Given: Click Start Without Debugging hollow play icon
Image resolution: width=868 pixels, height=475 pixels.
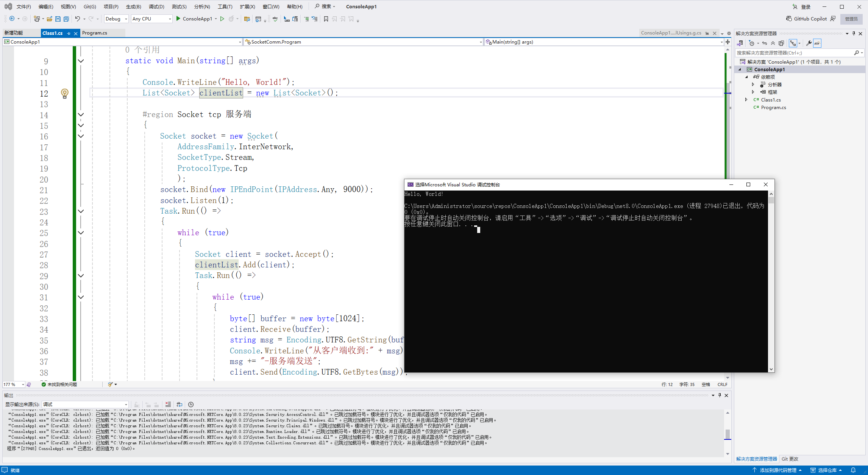Looking at the screenshot, I should pos(222,19).
